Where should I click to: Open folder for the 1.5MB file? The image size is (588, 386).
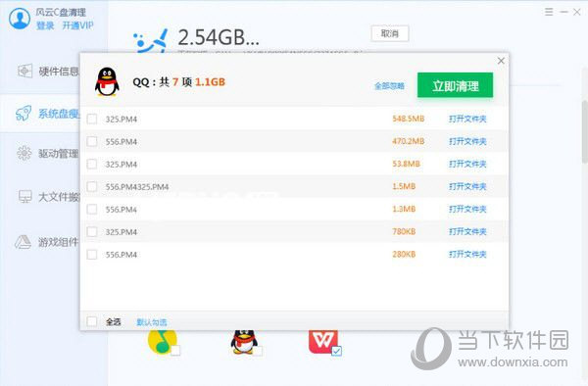pyautogui.click(x=467, y=186)
